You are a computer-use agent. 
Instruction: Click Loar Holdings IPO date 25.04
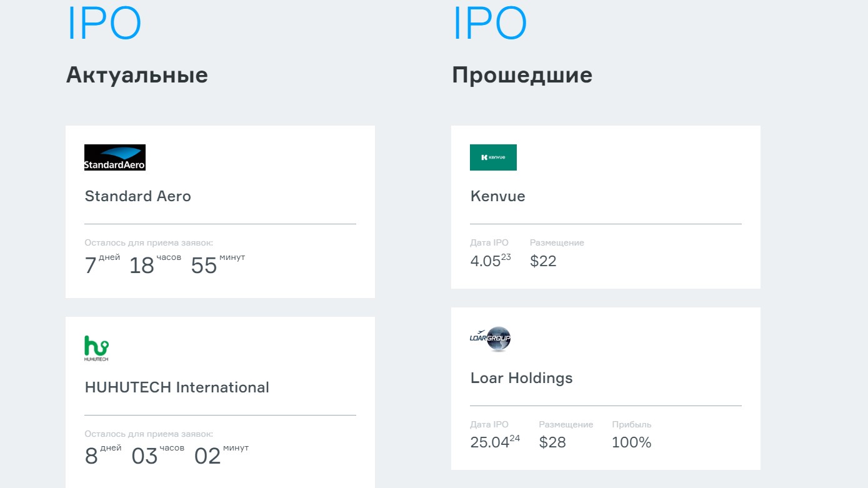pos(490,442)
